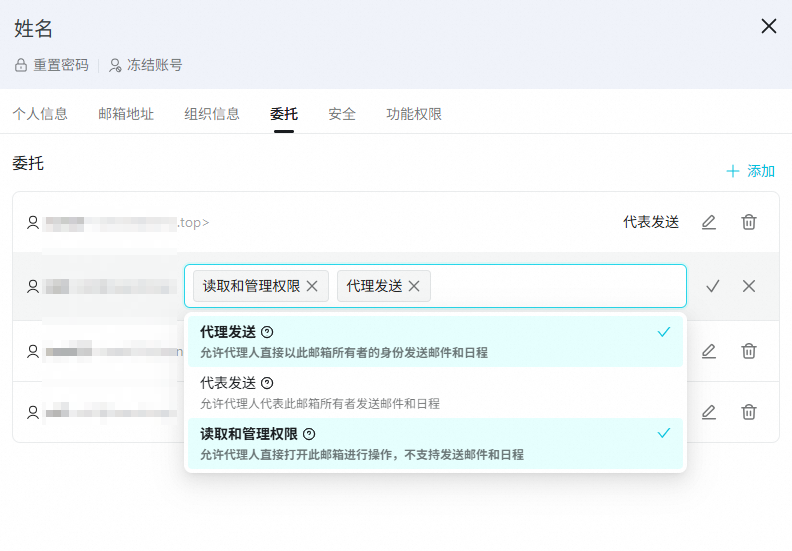Open help icon beside 读取和管理权限 option

[x=309, y=434]
